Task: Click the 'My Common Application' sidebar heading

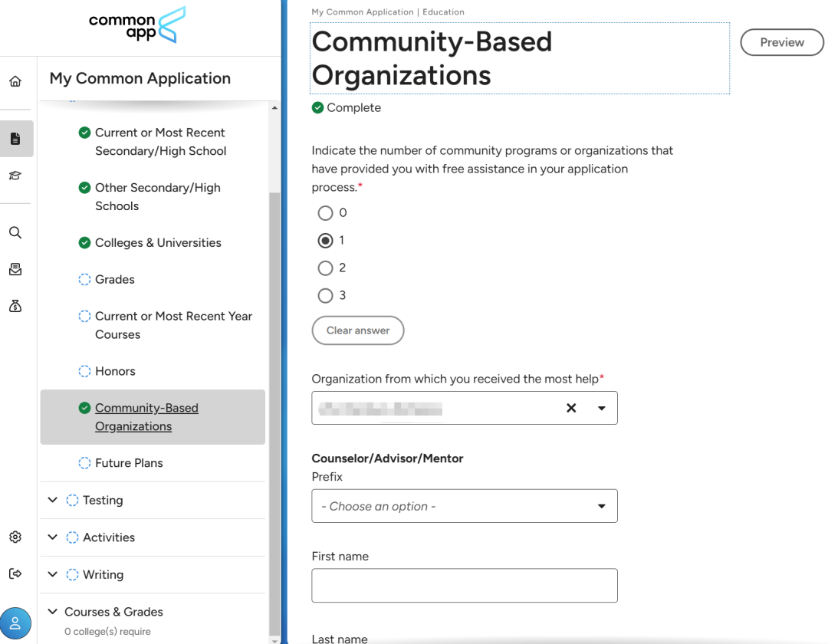Action: (140, 78)
